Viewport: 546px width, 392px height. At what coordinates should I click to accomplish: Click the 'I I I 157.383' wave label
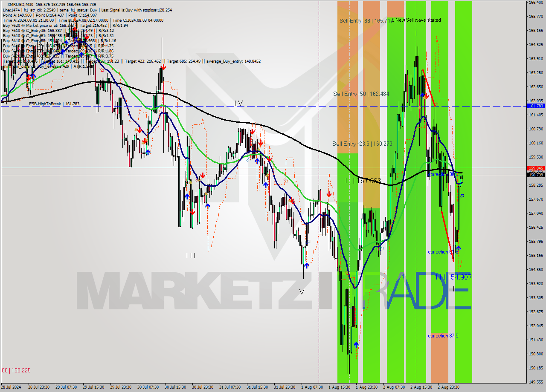pyautogui.click(x=363, y=181)
